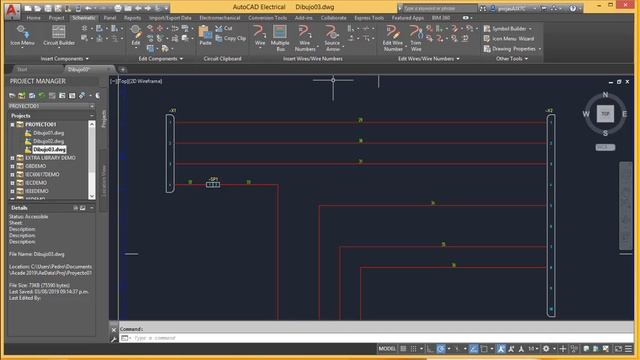The image size is (640, 360).
Task: Select the Wire insertion tool
Action: click(x=260, y=35)
